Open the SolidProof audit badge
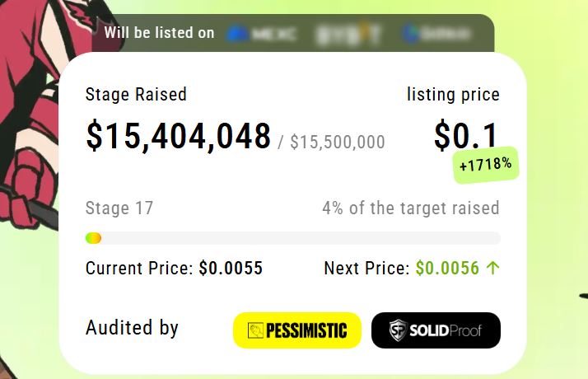The image size is (588, 379). click(436, 330)
